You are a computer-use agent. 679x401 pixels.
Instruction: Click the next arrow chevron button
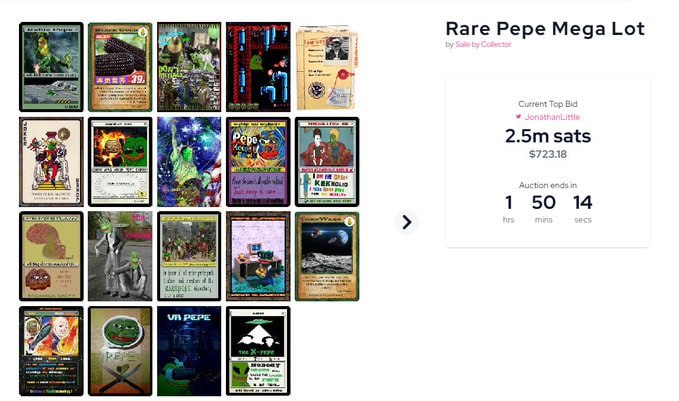point(407,222)
